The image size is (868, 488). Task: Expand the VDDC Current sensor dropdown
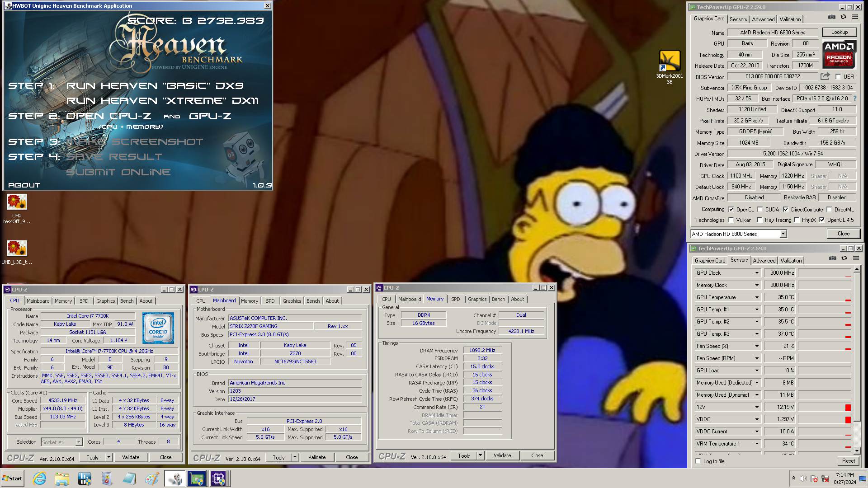click(757, 432)
